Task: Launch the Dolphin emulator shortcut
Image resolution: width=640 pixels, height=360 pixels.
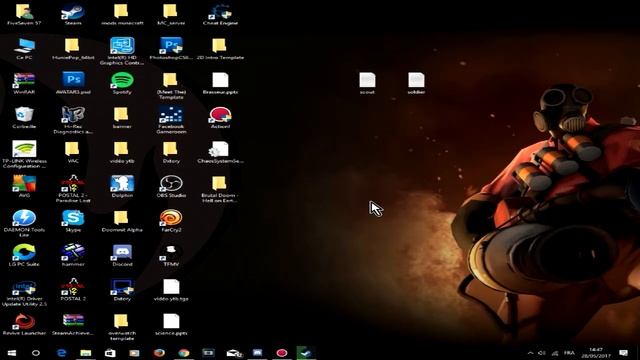Action: [x=122, y=187]
